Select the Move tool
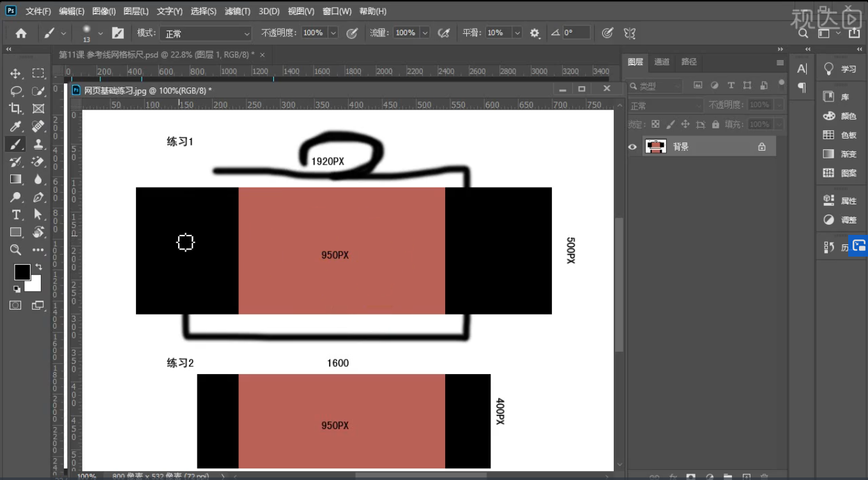 pyautogui.click(x=16, y=73)
